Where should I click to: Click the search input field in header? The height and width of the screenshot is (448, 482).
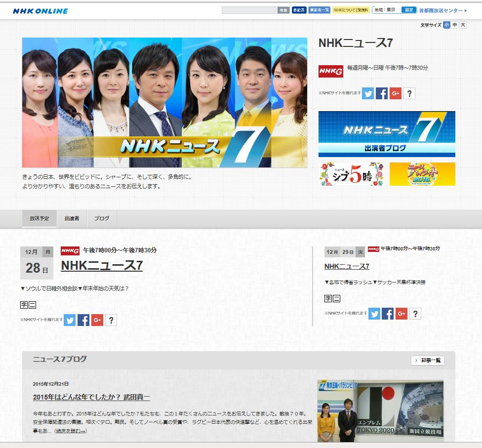pos(249,10)
